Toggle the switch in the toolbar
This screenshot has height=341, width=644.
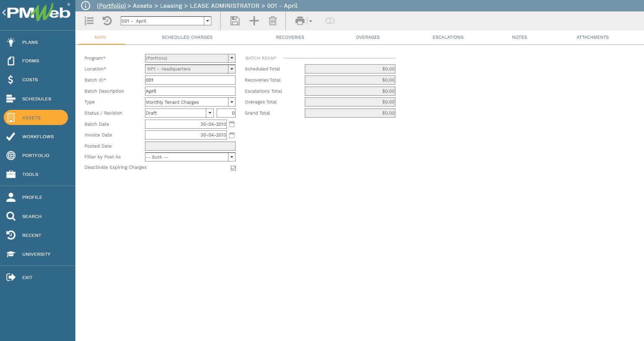point(330,21)
